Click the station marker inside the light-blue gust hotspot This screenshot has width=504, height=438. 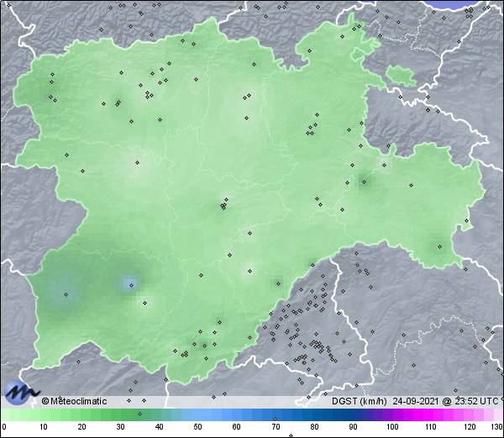[131, 285]
